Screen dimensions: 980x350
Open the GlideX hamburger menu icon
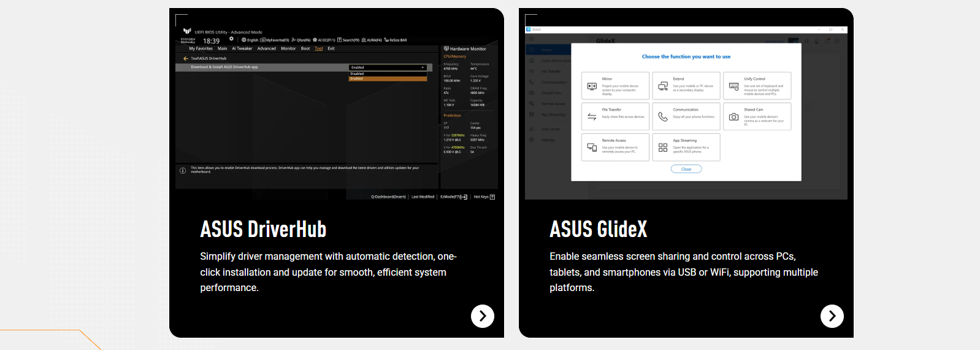(531, 39)
